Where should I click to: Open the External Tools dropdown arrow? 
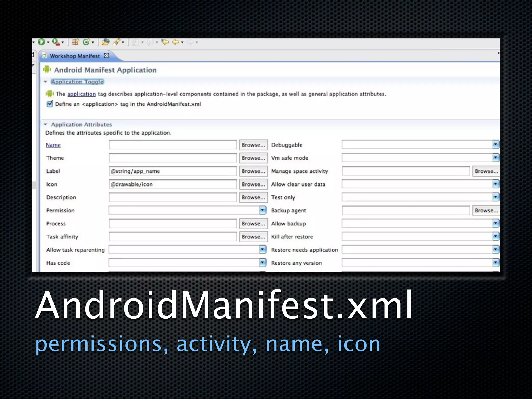(x=63, y=42)
